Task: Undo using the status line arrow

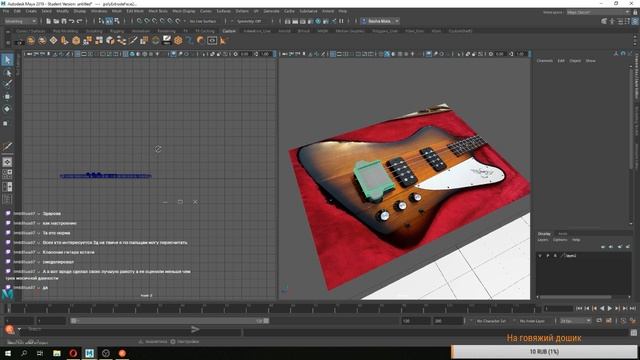Action: (72, 21)
